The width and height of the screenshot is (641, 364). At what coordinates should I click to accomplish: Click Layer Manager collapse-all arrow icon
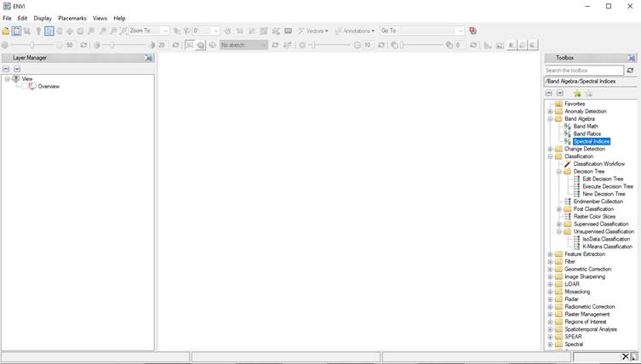pyautogui.click(x=6, y=69)
